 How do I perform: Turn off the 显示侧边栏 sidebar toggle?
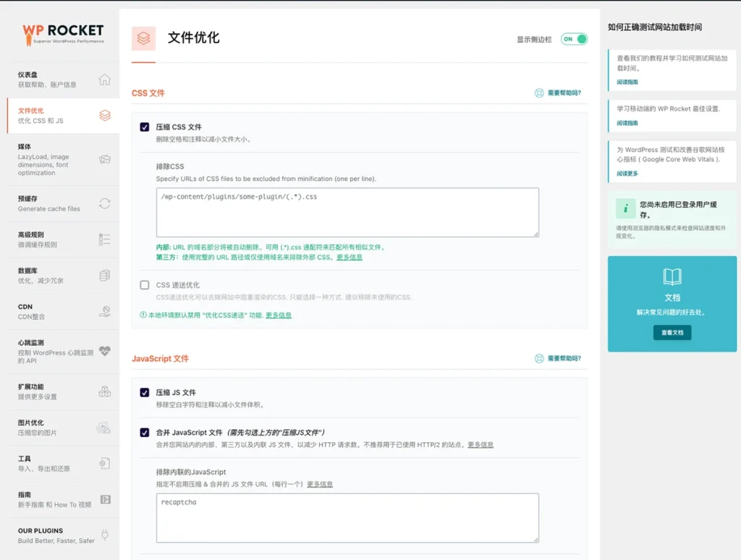pyautogui.click(x=574, y=39)
